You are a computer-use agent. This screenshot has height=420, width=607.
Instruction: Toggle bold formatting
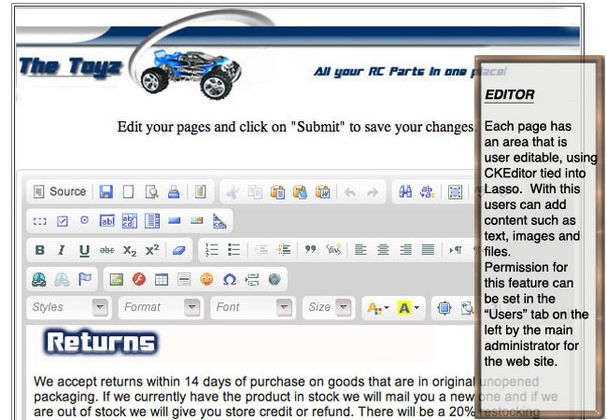point(40,250)
